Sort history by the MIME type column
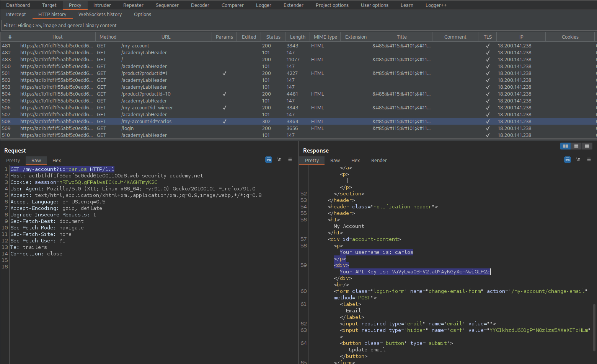The image size is (597, 364). point(325,37)
